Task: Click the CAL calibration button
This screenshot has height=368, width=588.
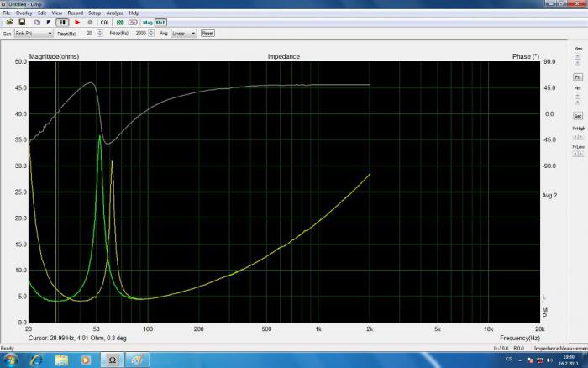Action: (105, 23)
